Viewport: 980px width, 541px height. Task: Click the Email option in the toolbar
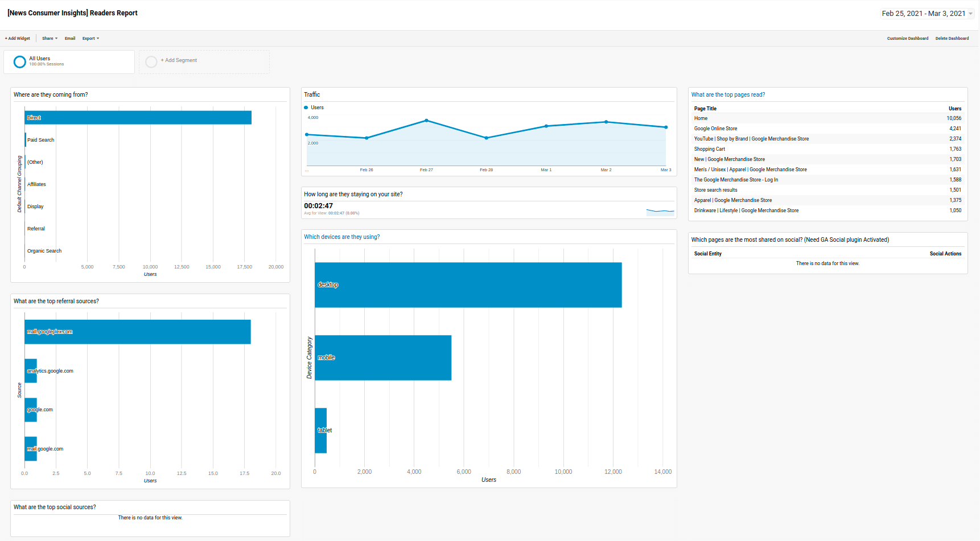click(69, 38)
